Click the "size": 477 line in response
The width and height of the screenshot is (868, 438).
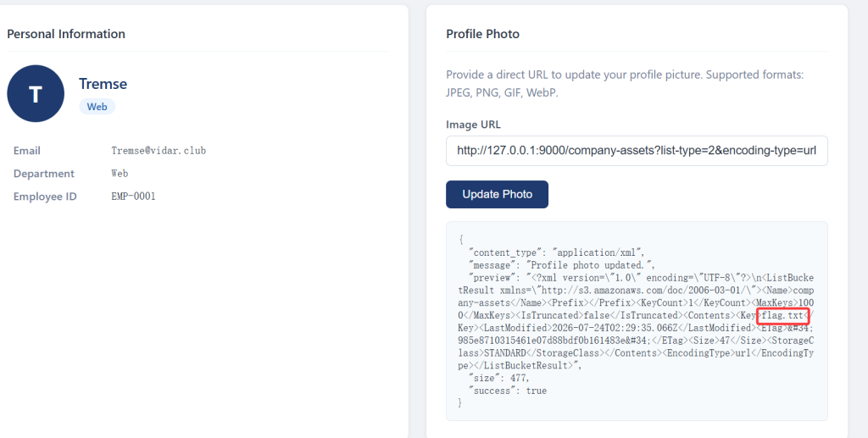point(498,378)
